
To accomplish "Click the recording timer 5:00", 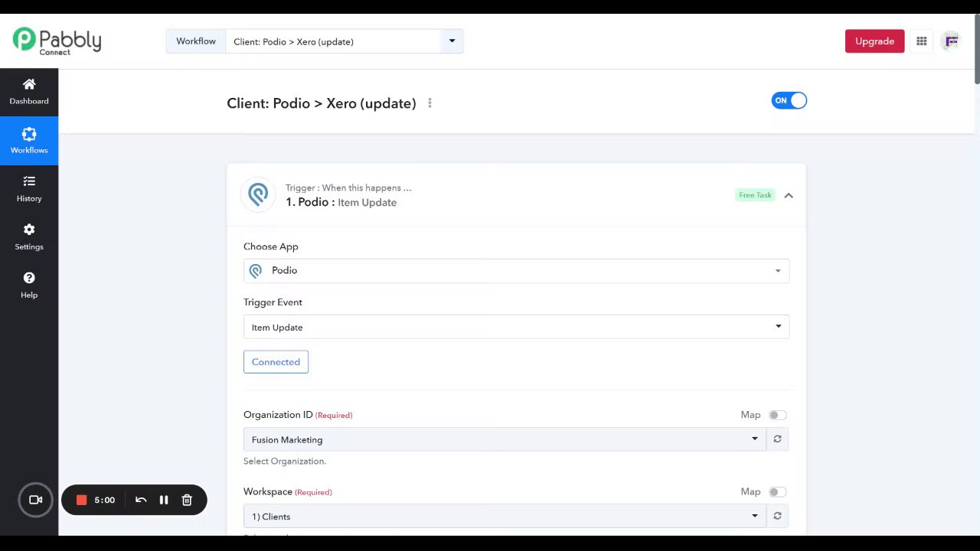I will [x=105, y=500].
